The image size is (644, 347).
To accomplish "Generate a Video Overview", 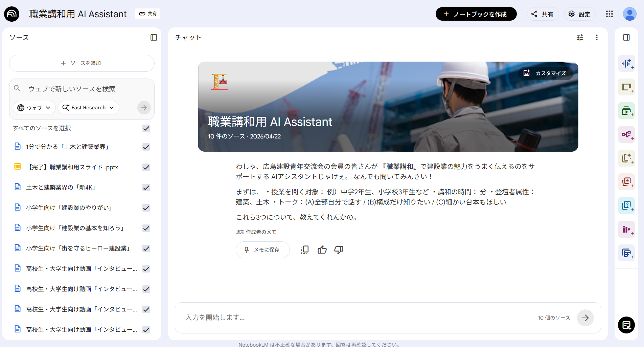I will pos(626,111).
